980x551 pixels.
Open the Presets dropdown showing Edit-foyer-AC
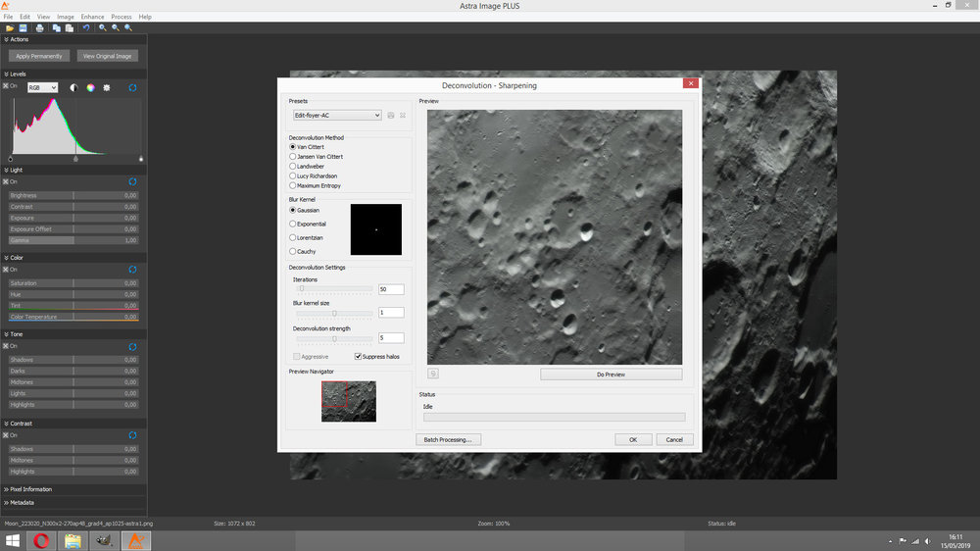[x=336, y=116]
